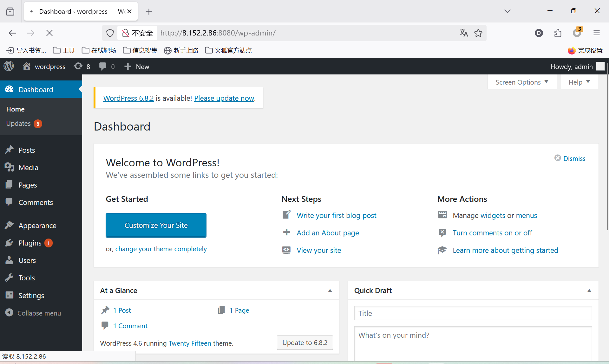Click the Dismiss circle-x icon

pos(558,158)
